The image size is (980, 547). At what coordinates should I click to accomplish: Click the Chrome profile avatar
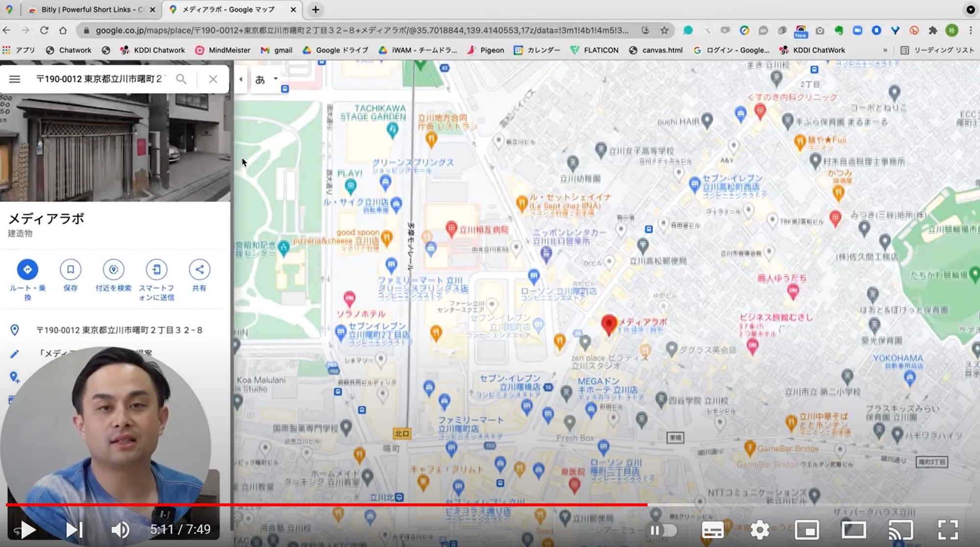952,30
